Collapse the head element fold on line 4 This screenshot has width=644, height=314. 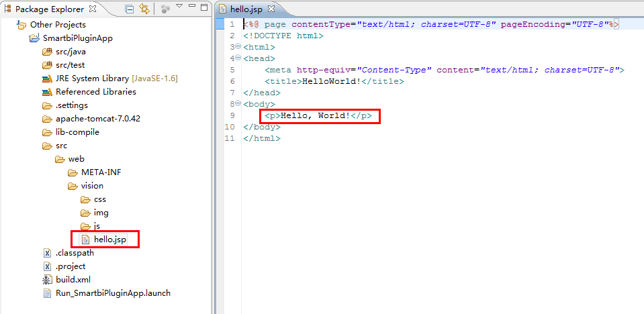coord(238,58)
